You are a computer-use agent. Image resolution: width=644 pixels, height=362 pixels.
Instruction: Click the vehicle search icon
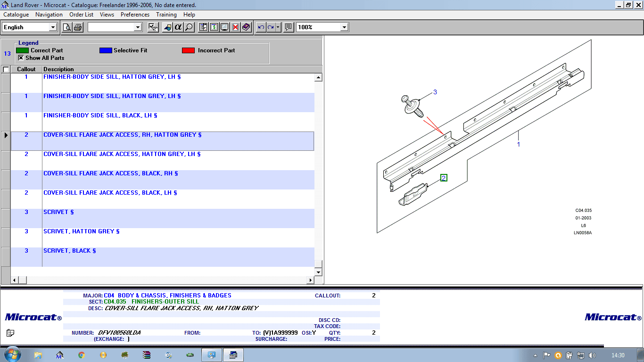168,27
